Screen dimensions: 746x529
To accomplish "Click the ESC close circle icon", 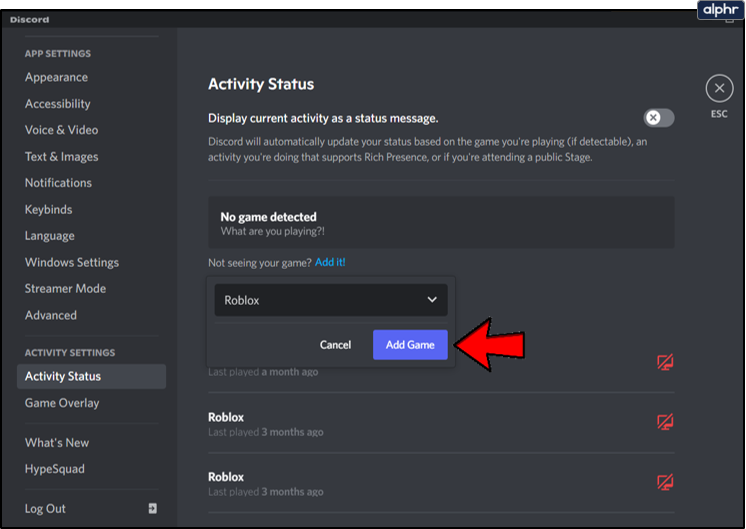I will click(x=719, y=89).
